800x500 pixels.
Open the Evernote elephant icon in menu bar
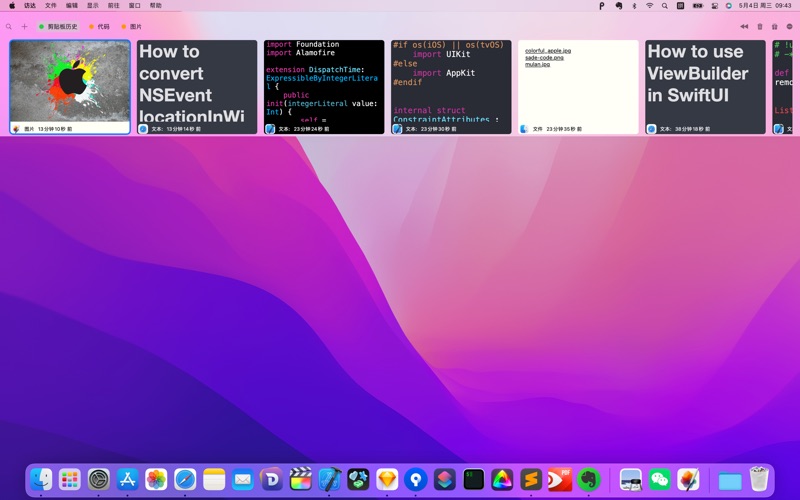click(x=618, y=5)
